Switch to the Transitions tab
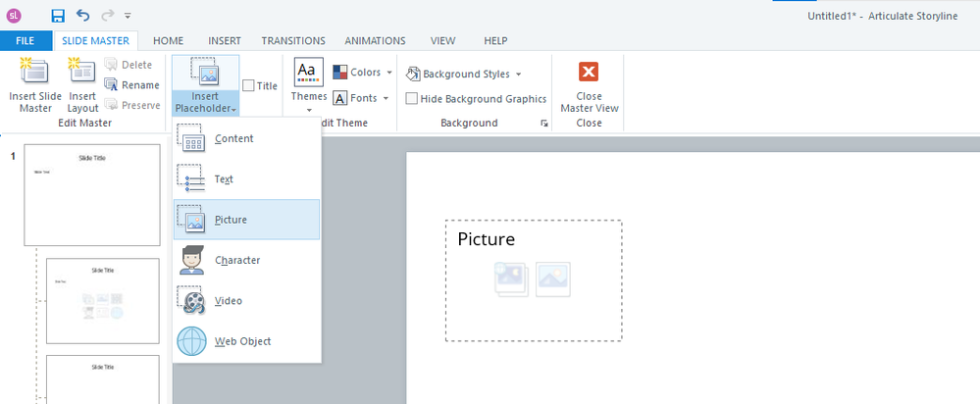The image size is (980, 404). tap(292, 41)
